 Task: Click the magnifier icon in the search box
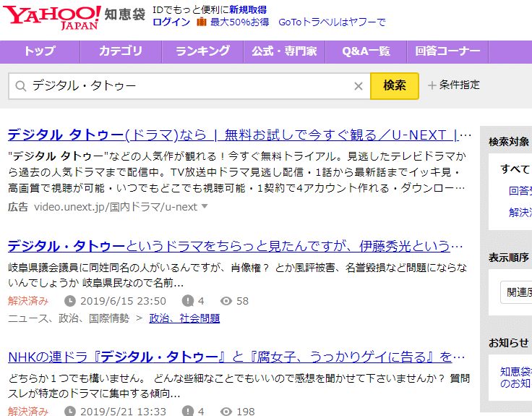point(21,86)
